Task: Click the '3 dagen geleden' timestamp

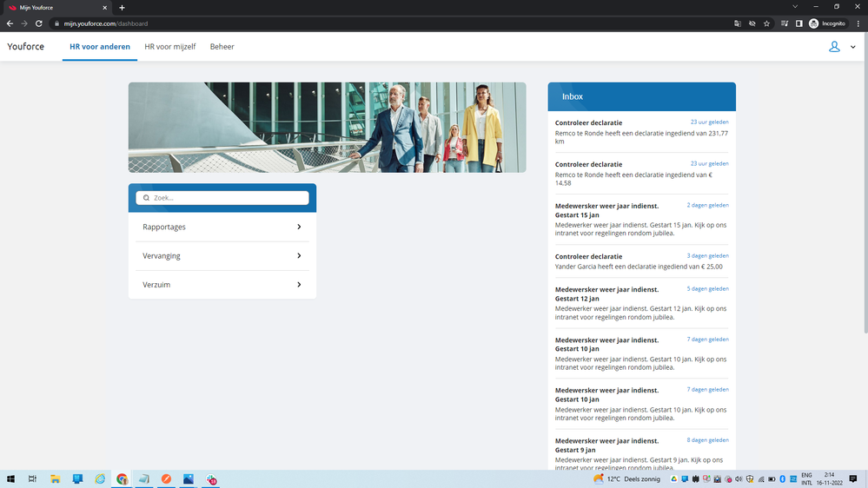Action: point(707,255)
